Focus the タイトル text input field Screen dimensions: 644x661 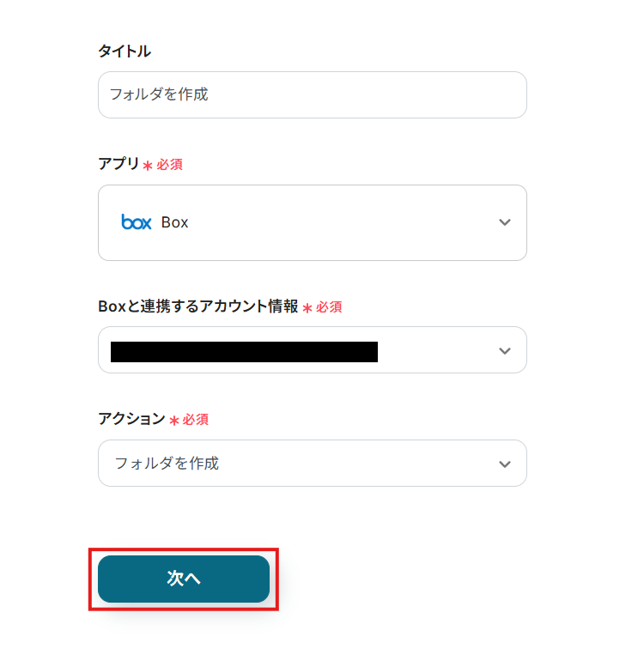click(x=312, y=94)
